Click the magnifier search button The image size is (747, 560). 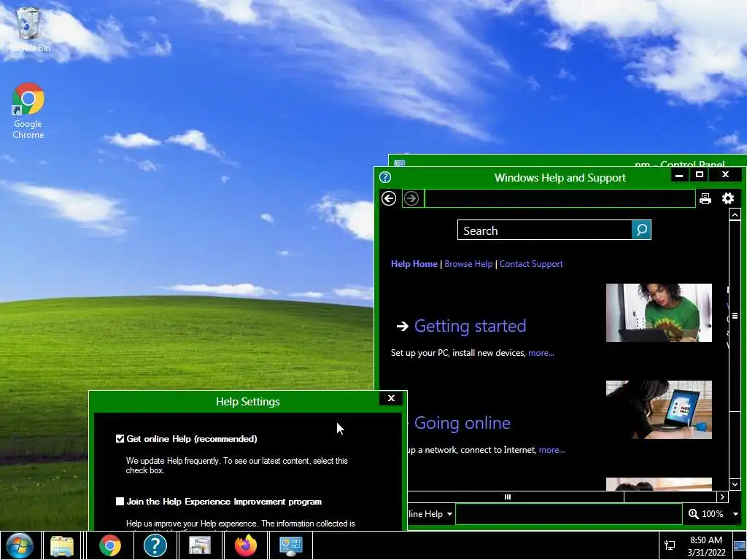(641, 230)
